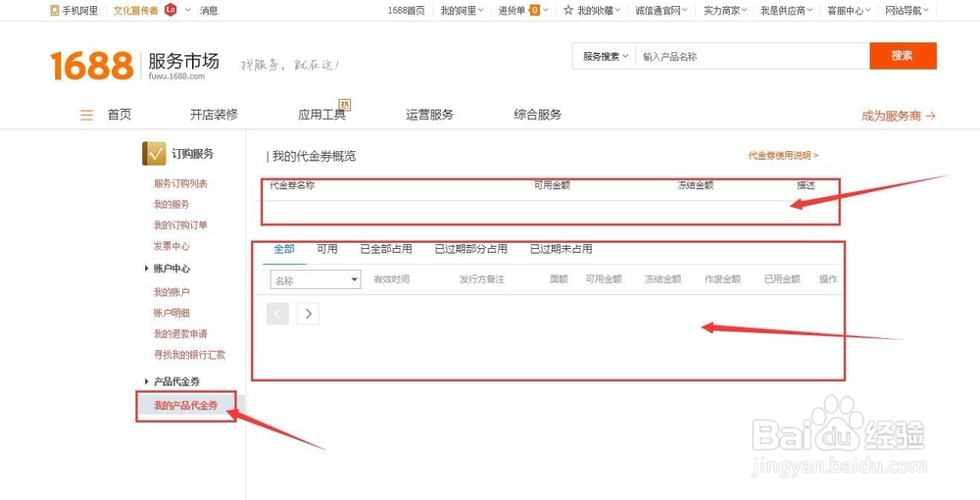
Task: Open the 服务搜索 dropdown
Action: point(605,56)
